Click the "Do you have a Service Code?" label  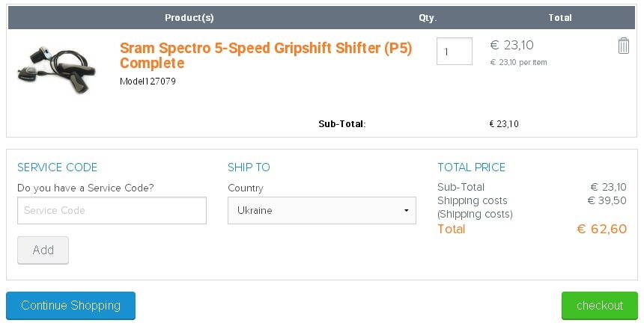click(91, 188)
